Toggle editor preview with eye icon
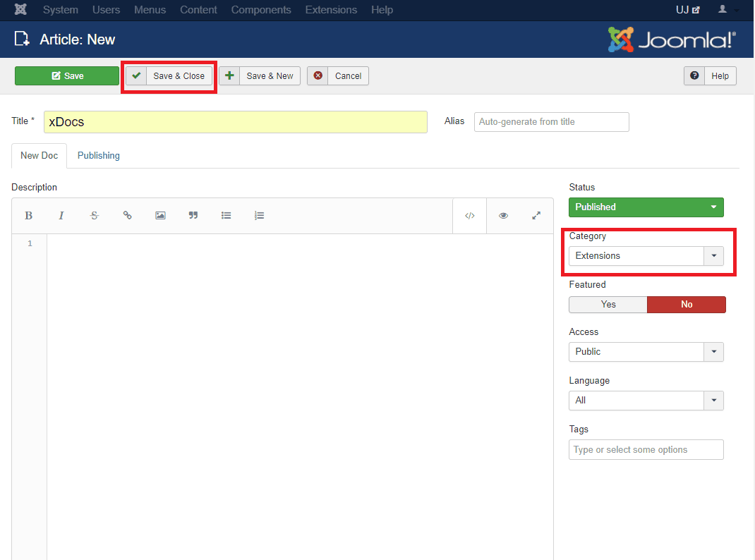 click(x=503, y=216)
